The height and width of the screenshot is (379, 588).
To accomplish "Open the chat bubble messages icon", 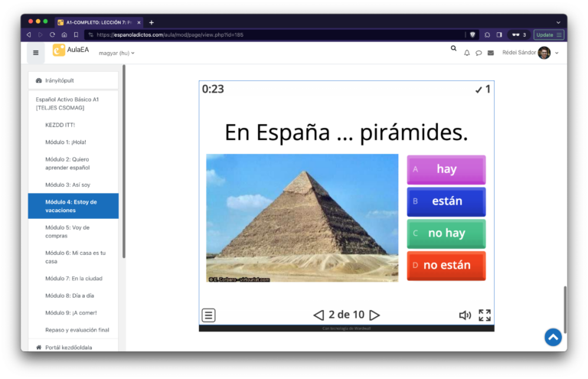I will pos(479,53).
